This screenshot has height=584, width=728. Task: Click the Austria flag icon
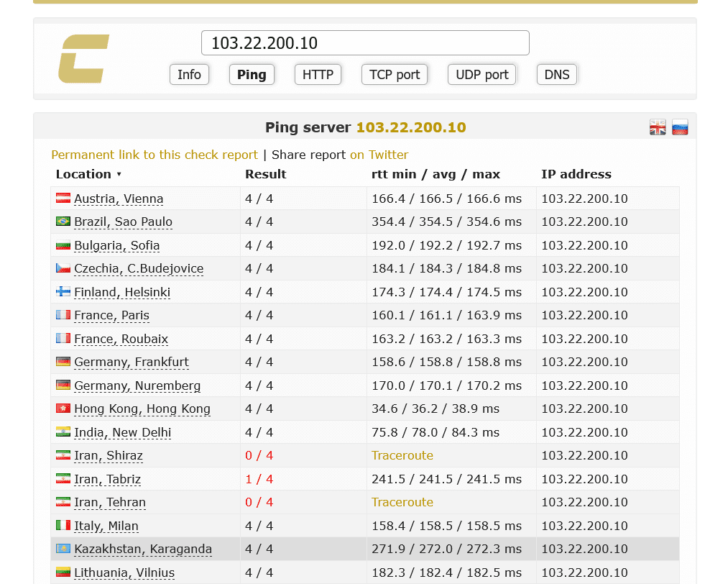click(x=63, y=199)
